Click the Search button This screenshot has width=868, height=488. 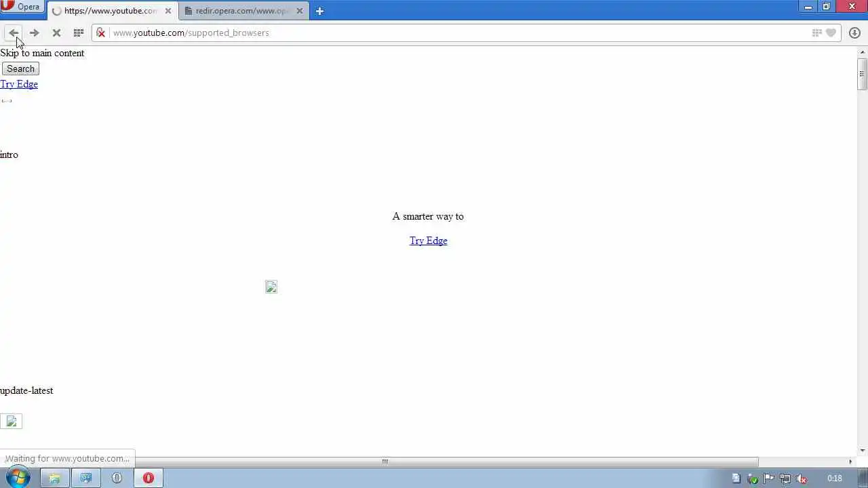(20, 68)
